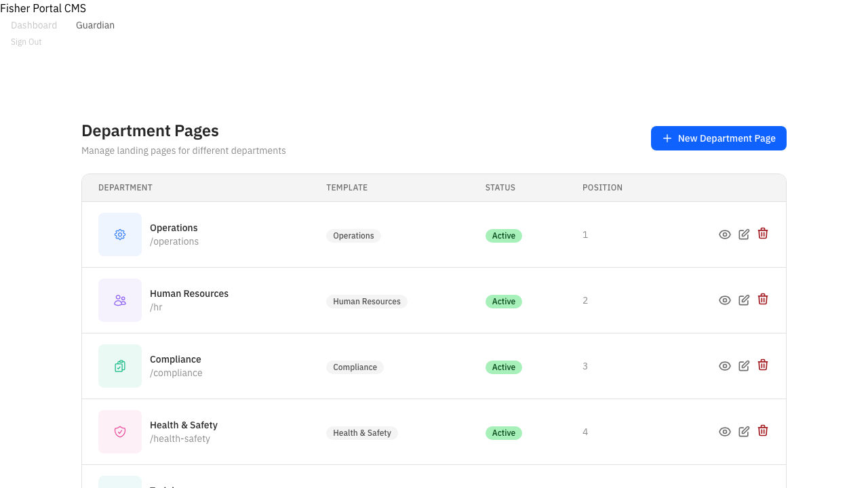
Task: Open the Dashboard nav item
Action: click(x=34, y=25)
